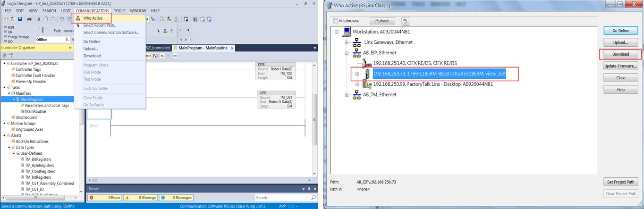The height and width of the screenshot is (209, 644).
Task: Click the 0 Messages filter in Errors panel
Action: click(x=177, y=198)
